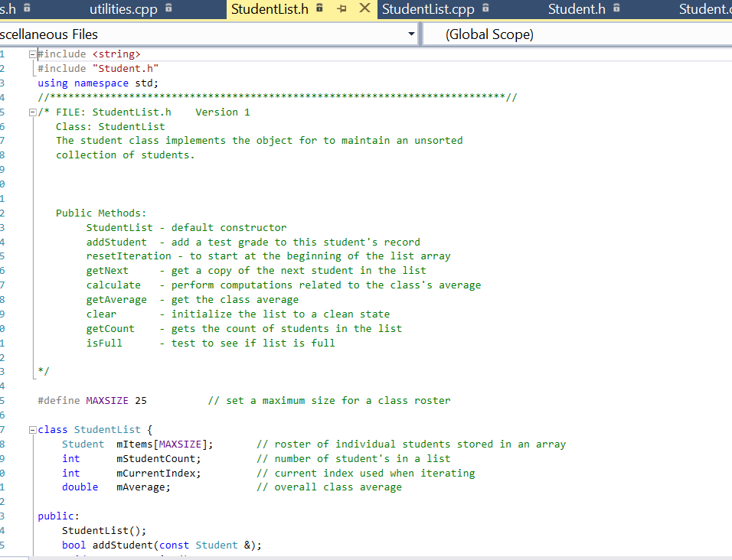Click lock icon on utilities.cpp tab
This screenshot has height=560, width=732.
click(x=168, y=8)
